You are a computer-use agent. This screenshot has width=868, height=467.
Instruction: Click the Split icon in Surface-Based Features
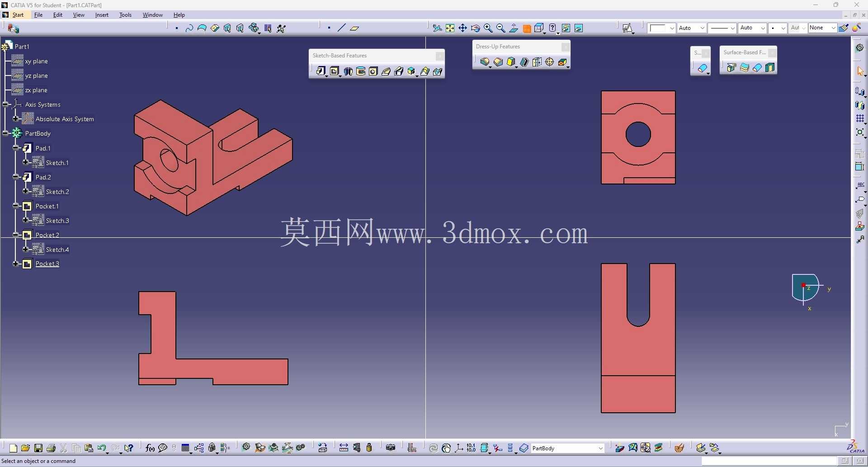click(x=731, y=68)
